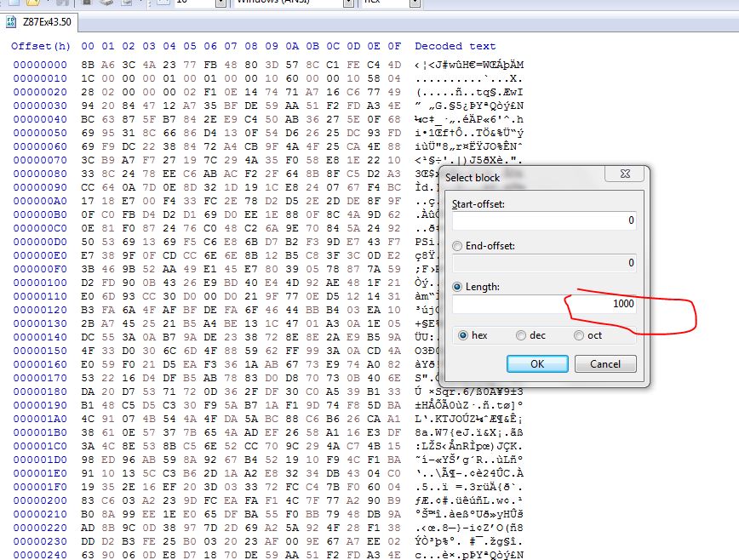Select offset row 00000180
Image resolution: width=739 pixels, height=560 pixels.
[x=40, y=391]
